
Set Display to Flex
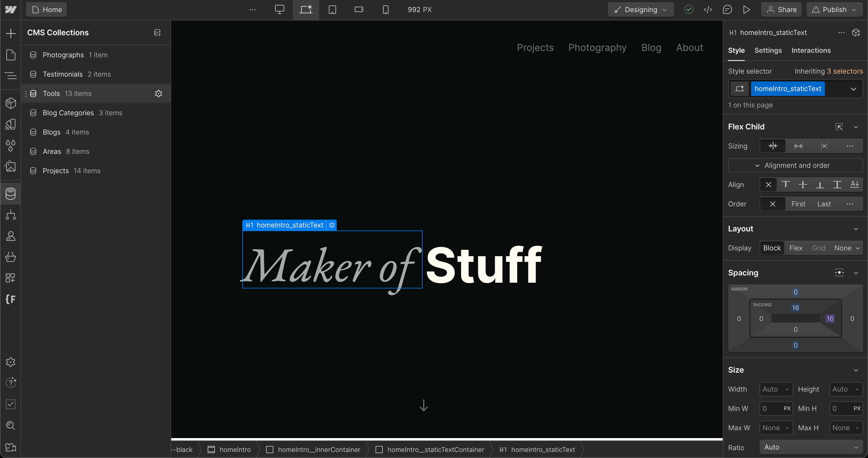pos(796,248)
